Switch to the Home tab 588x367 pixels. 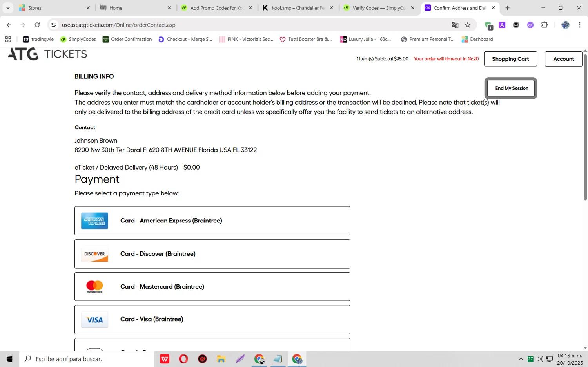135,8
